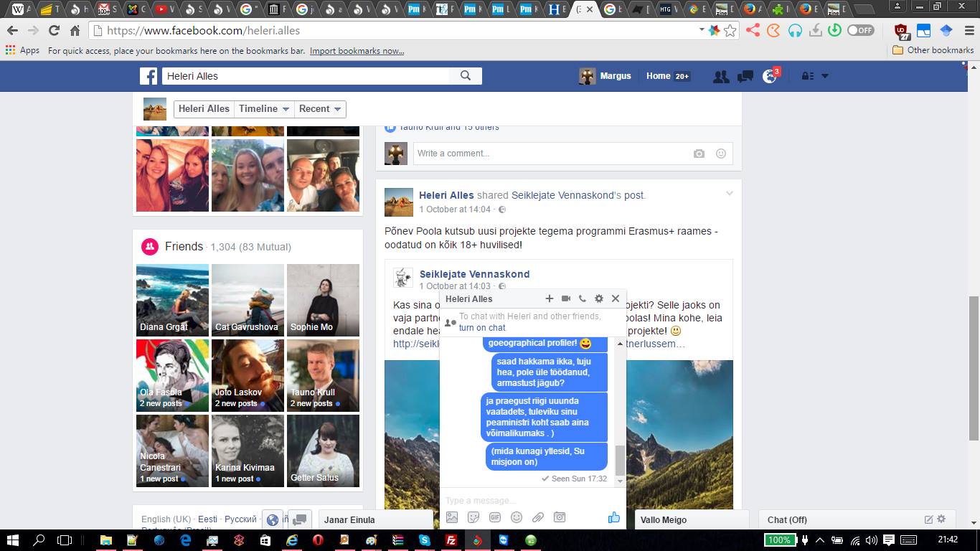Screen dimensions: 980x551
Task: Open the Vallo Meigo chat tab
Action: [692, 519]
